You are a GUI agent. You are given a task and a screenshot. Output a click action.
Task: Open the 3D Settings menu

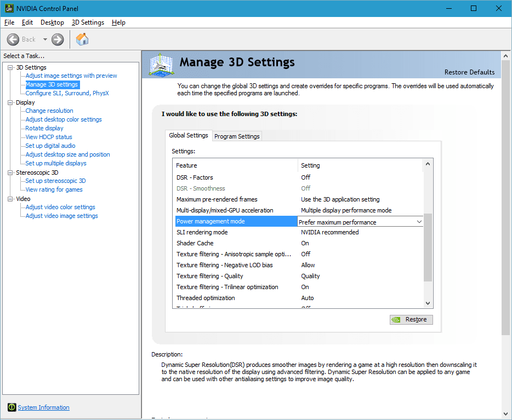(88, 22)
